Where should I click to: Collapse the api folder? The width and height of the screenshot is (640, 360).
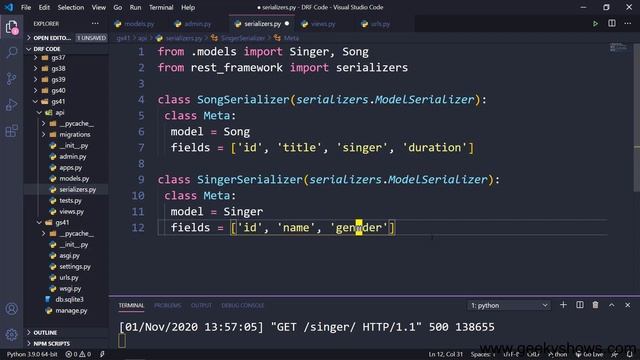[60, 113]
